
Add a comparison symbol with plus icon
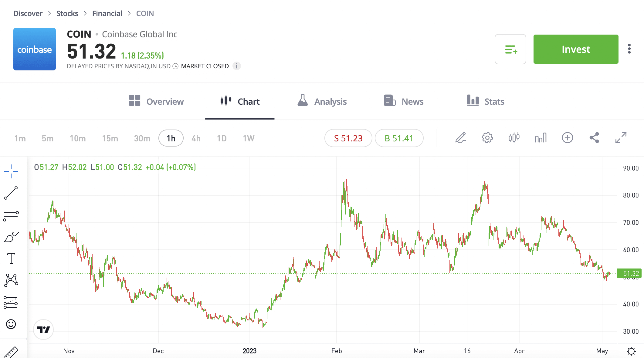[x=568, y=138]
